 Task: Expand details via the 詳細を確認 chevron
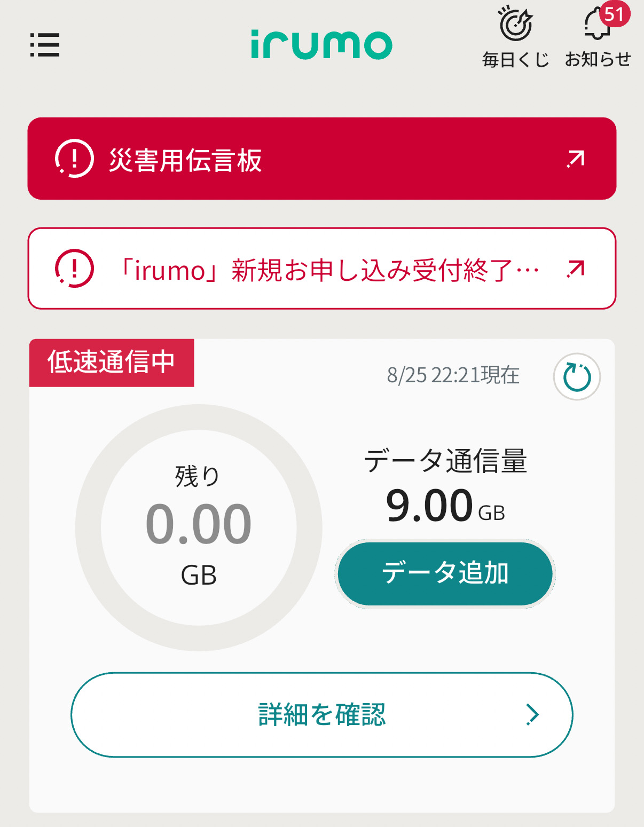tap(532, 714)
